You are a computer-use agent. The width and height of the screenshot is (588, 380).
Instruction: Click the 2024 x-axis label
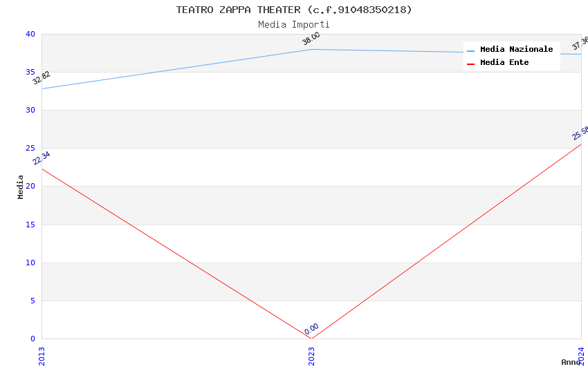(x=581, y=356)
